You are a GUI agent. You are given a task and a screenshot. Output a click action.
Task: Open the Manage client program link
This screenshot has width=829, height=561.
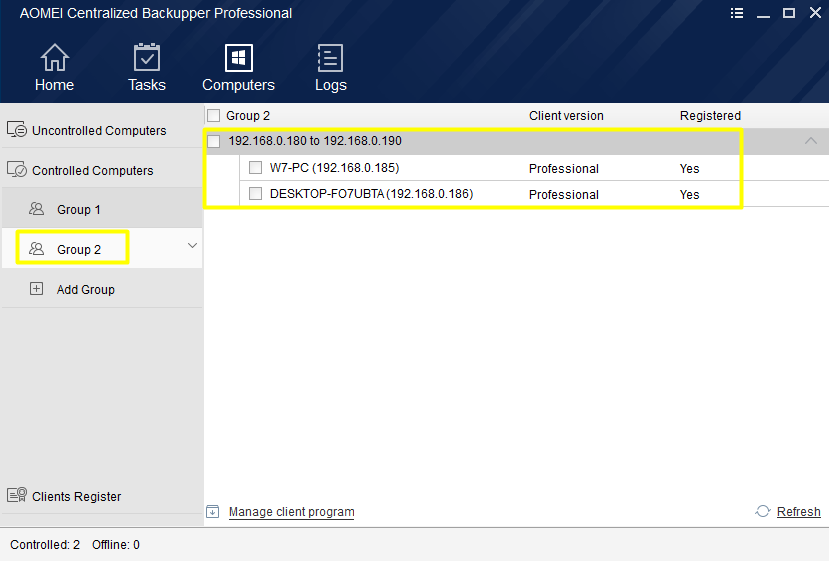point(291,512)
